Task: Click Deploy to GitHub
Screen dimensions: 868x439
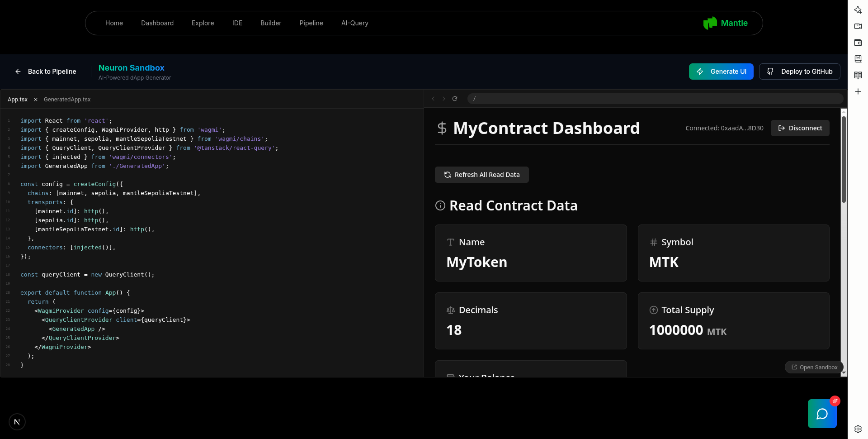Action: click(x=799, y=72)
